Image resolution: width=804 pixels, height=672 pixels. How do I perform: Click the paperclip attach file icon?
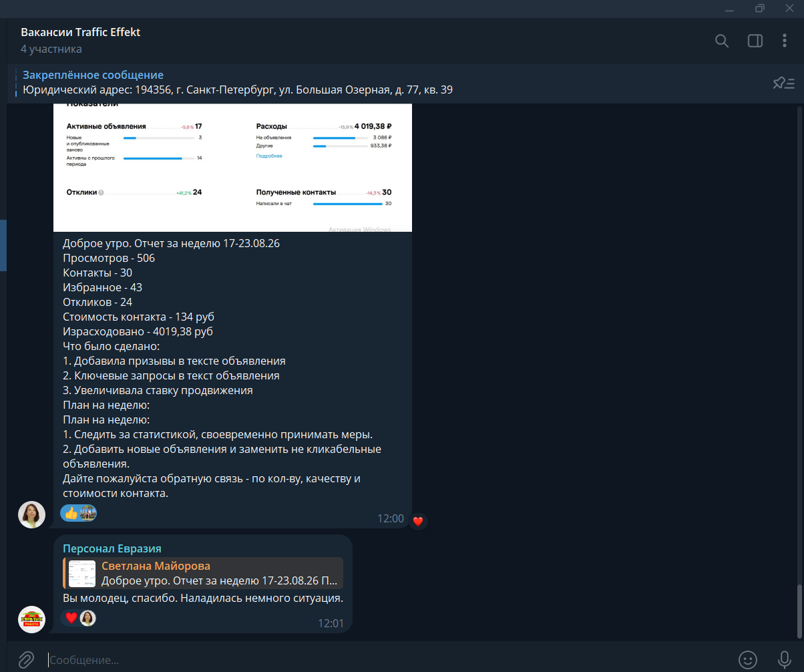25,659
